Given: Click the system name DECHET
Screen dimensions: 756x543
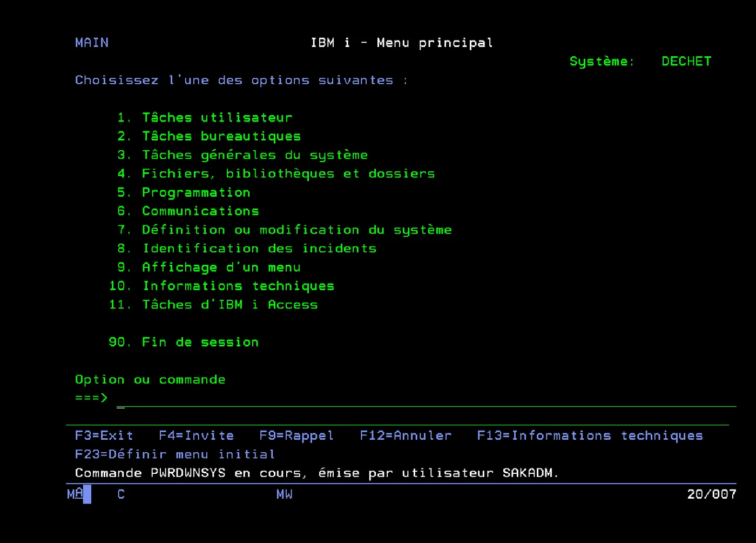Looking at the screenshot, I should 686,61.
